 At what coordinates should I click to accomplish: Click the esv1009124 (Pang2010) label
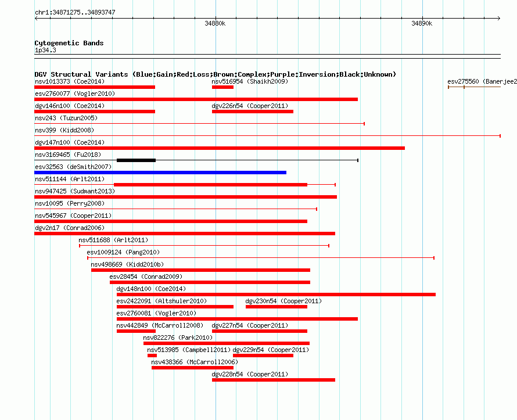(x=123, y=252)
